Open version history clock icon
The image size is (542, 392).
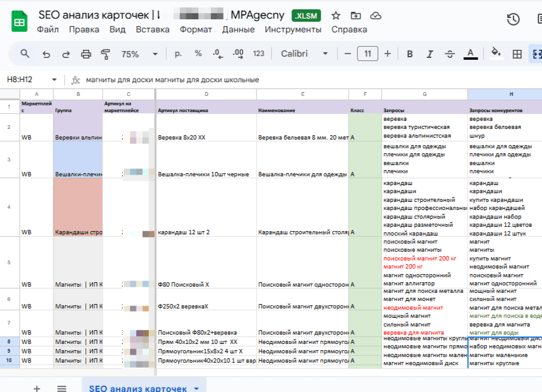pyautogui.click(x=513, y=19)
